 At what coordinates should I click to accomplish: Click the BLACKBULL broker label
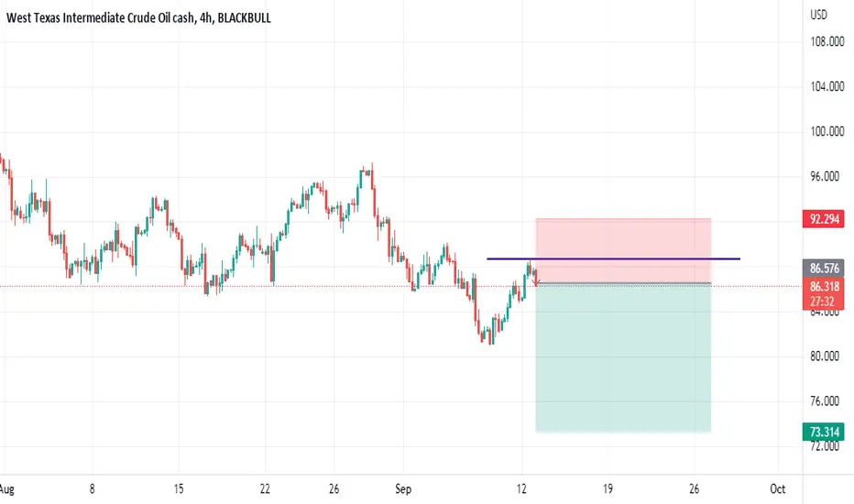pos(244,18)
